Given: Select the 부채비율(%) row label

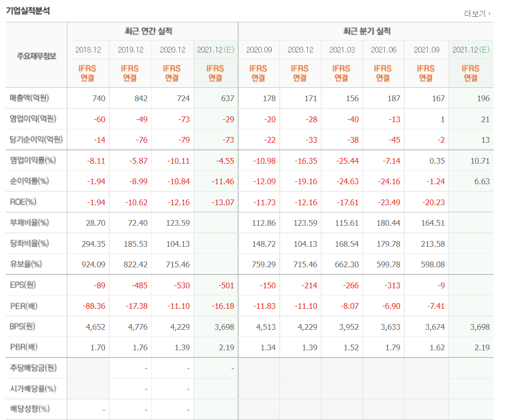Looking at the screenshot, I should 29,222.
